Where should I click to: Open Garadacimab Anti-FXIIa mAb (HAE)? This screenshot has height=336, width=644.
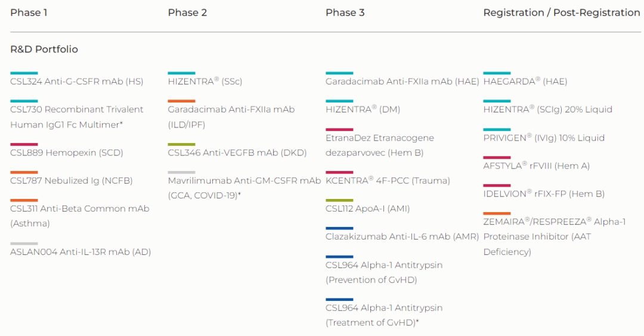click(x=402, y=82)
